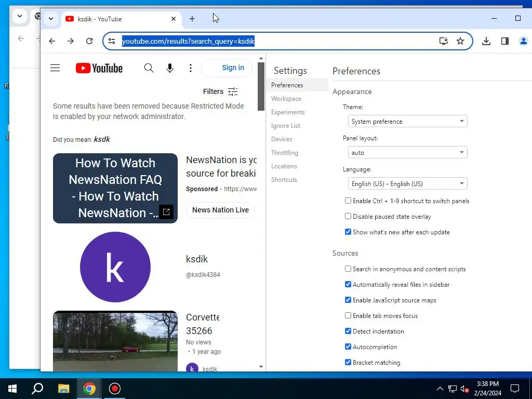Click the NewsNation FAQ ad thumbnail
The height and width of the screenshot is (399, 532).
click(115, 188)
